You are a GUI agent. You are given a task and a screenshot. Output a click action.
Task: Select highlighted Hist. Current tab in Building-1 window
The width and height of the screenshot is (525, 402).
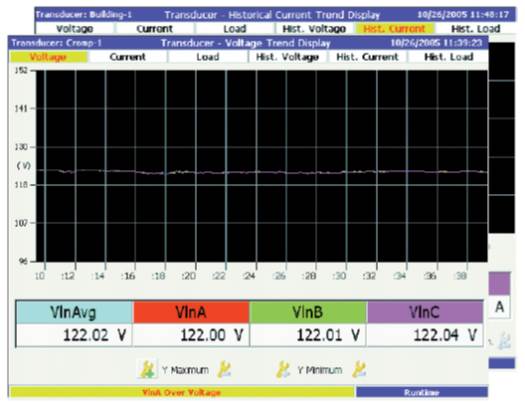click(x=394, y=29)
